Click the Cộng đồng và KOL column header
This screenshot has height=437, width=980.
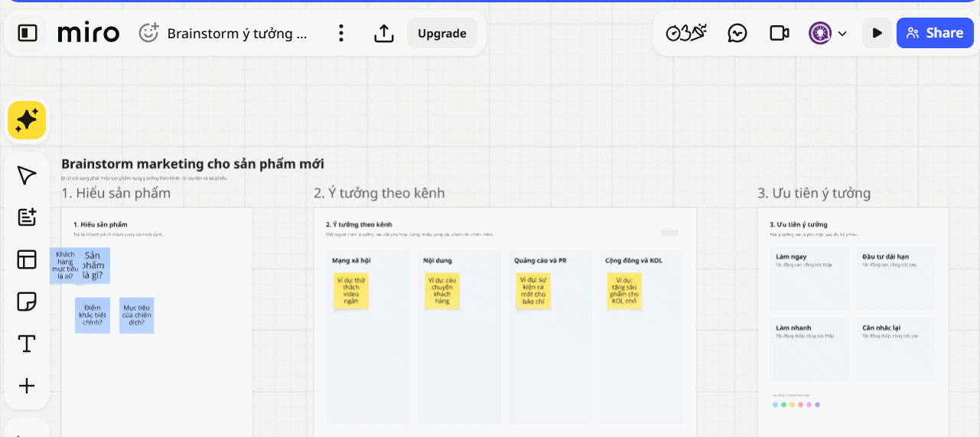click(x=633, y=261)
